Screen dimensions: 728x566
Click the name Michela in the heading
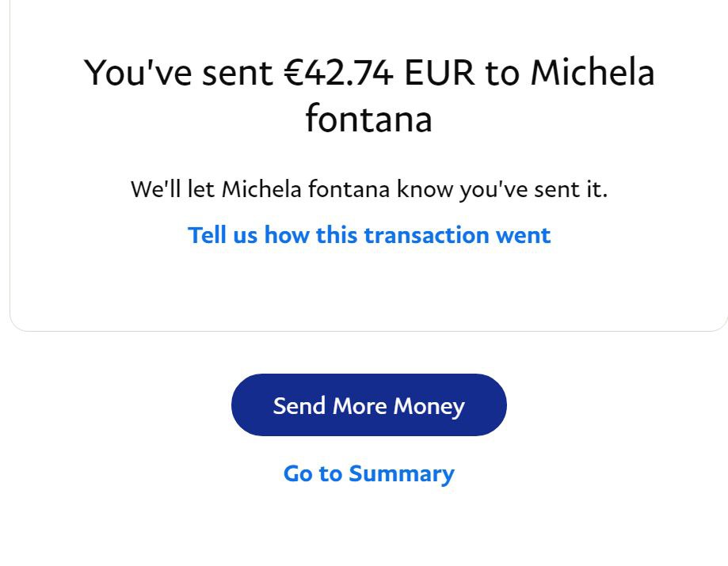tap(592, 73)
